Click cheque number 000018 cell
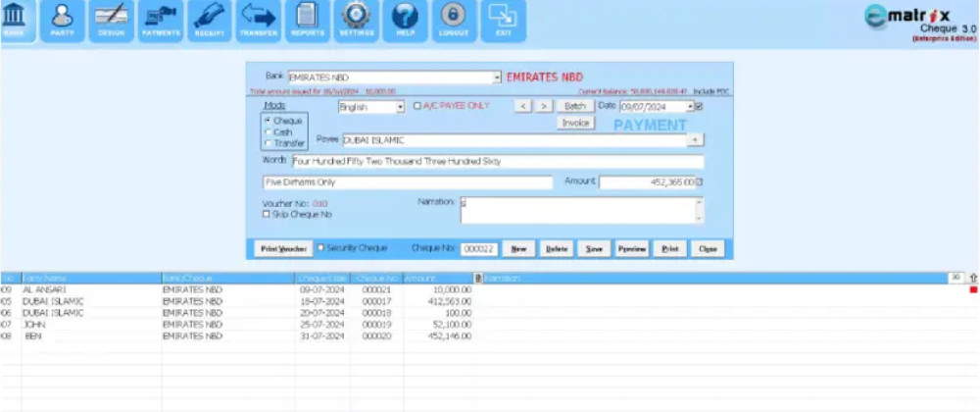 tap(377, 313)
